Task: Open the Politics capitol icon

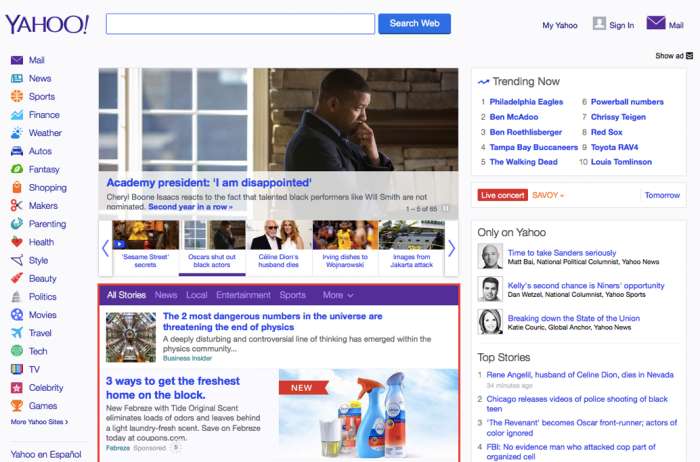Action: click(x=17, y=296)
